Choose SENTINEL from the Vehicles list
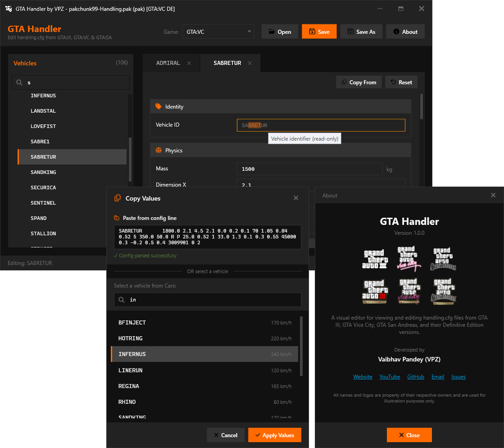Screen dimensions: 504x448 click(x=43, y=203)
